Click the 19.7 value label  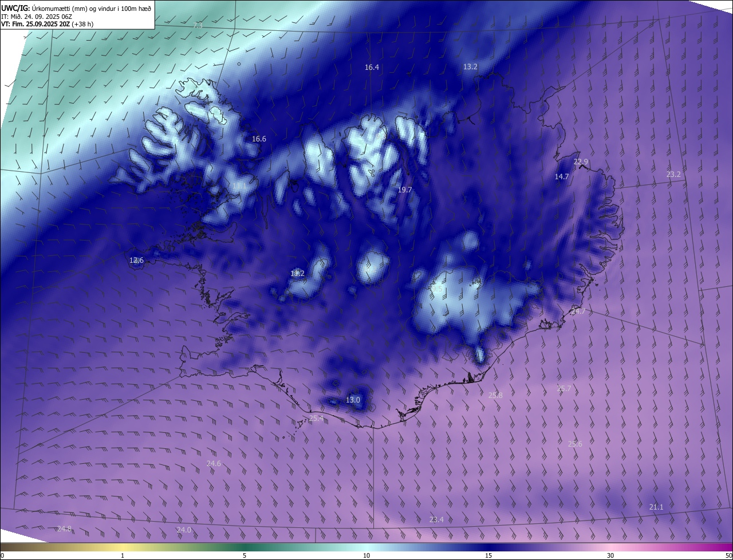click(x=405, y=190)
